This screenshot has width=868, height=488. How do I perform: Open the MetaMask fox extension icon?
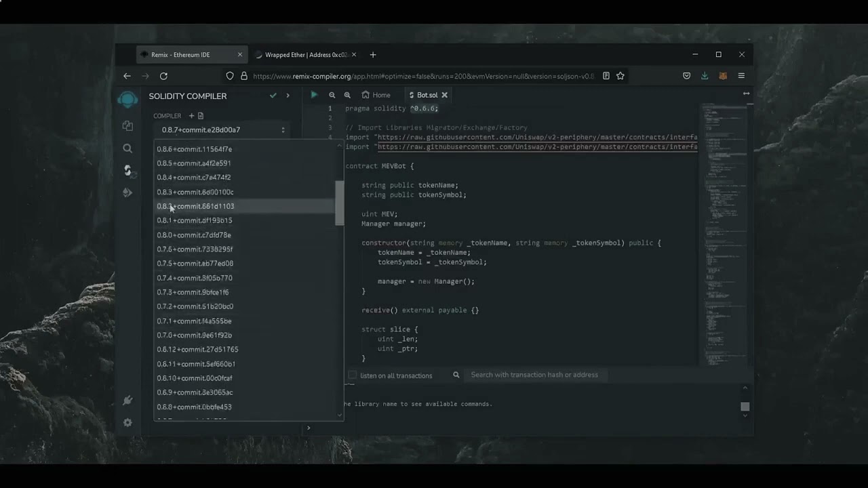723,76
